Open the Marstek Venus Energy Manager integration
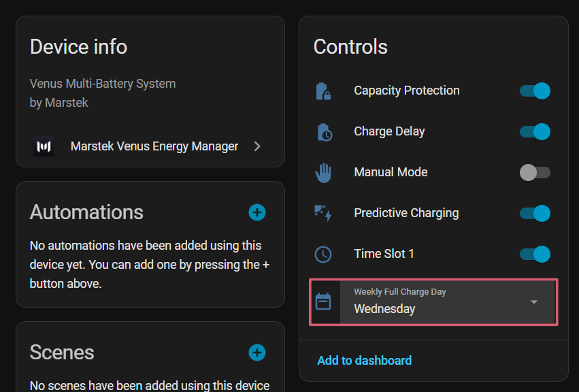The image size is (579, 392). [x=154, y=146]
